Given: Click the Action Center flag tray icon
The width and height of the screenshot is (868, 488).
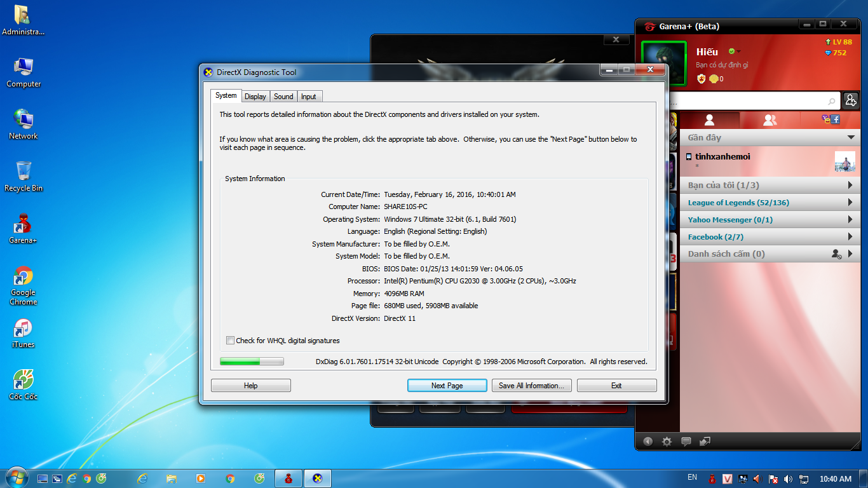Looking at the screenshot, I should pos(773,478).
